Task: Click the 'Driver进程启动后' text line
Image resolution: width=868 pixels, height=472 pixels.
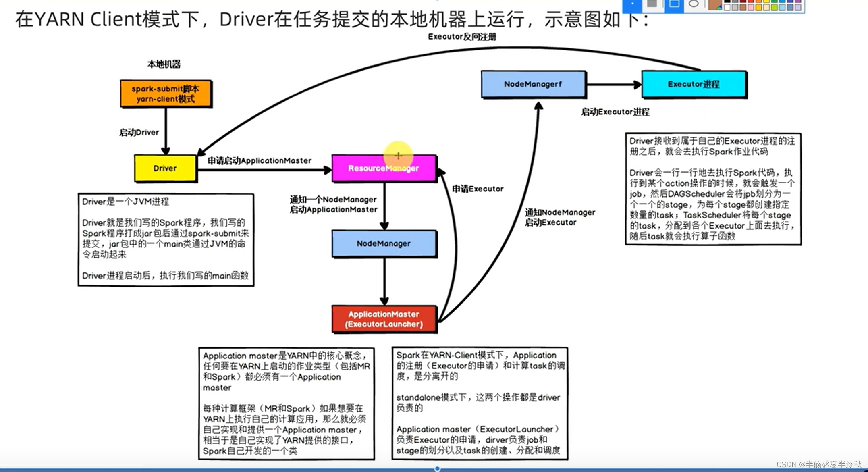Action: point(165,276)
